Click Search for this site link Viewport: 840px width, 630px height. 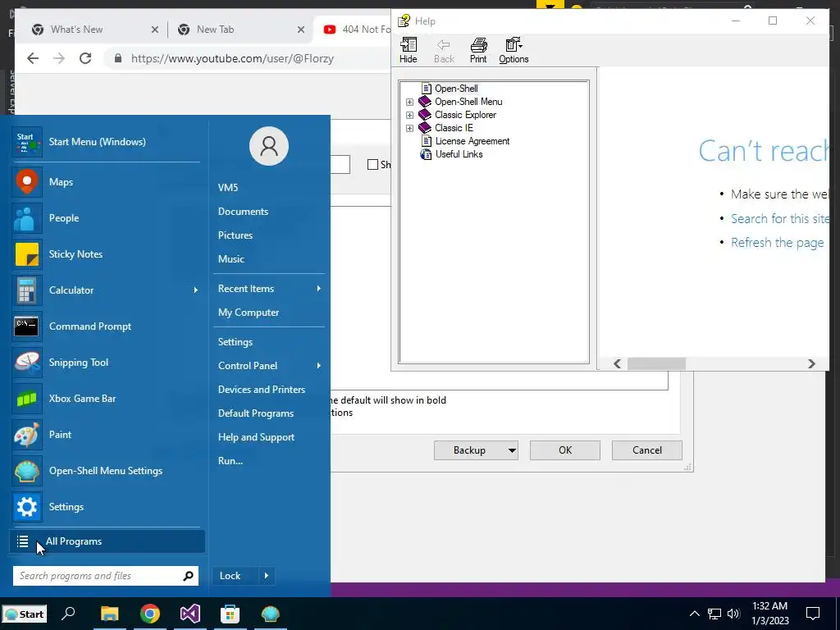pyautogui.click(x=780, y=218)
